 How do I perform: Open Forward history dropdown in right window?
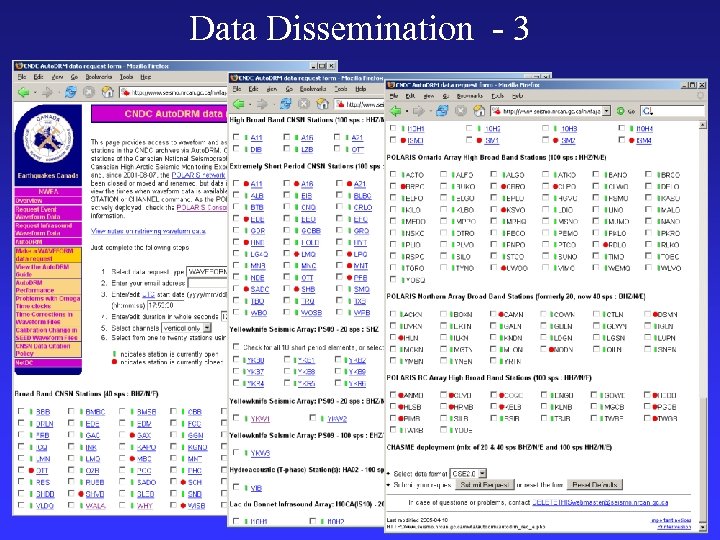click(x=429, y=112)
